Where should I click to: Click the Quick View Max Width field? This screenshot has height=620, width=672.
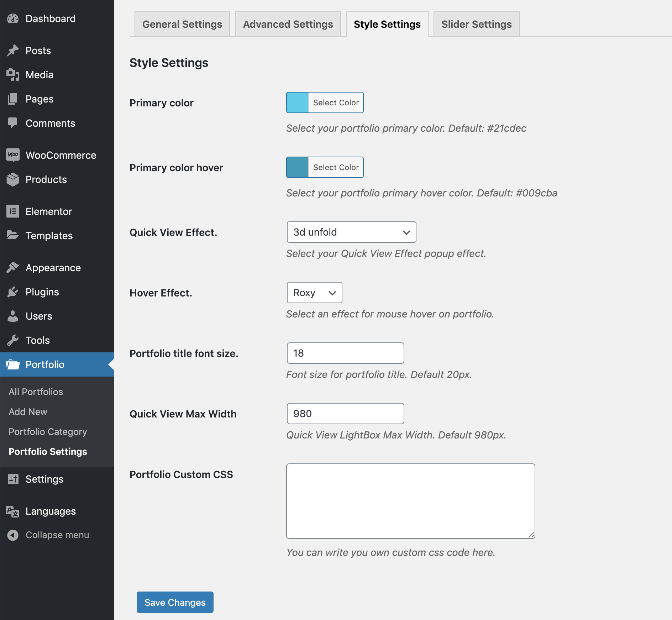point(346,414)
